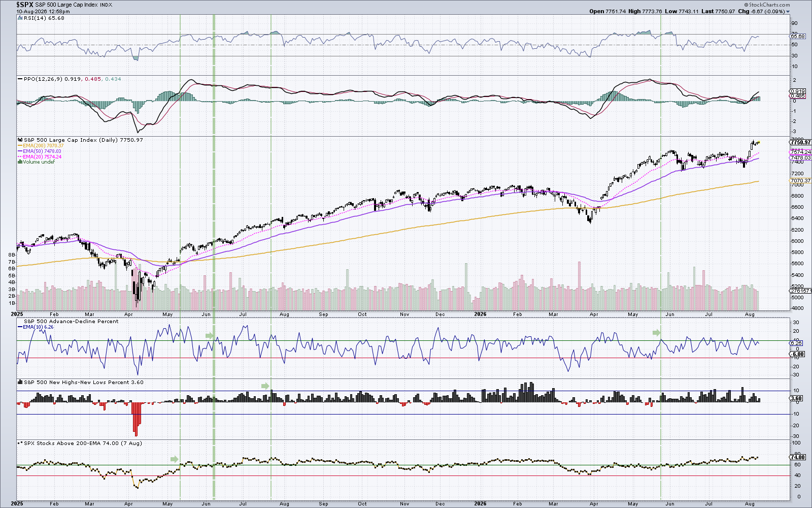Click the black PPO legend line marker
Image resolution: width=812 pixels, height=508 pixels.
20,79
